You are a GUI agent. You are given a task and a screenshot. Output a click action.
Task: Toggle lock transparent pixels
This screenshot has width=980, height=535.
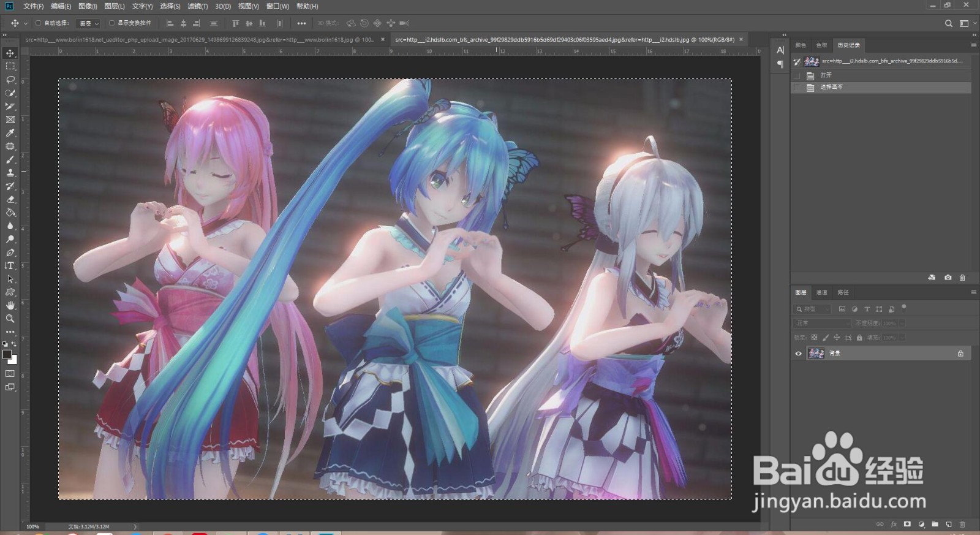(814, 338)
